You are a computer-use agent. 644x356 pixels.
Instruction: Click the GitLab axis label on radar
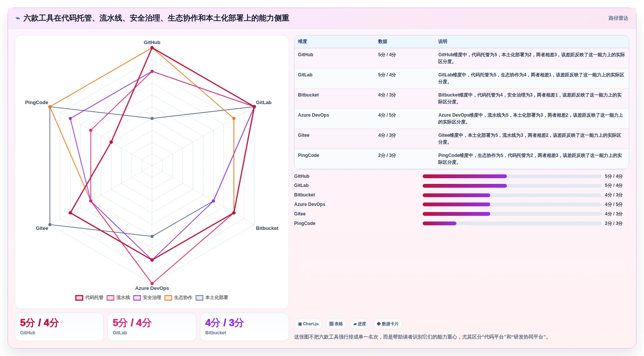(x=264, y=103)
